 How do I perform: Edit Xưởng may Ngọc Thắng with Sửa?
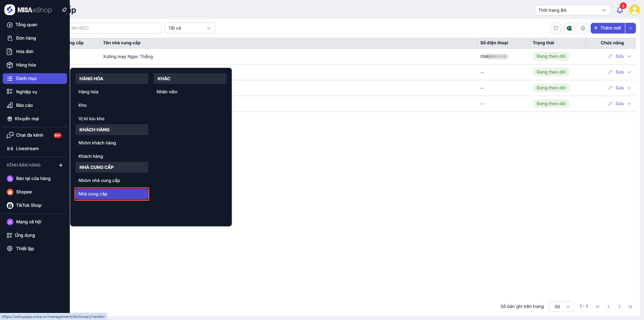[616, 56]
